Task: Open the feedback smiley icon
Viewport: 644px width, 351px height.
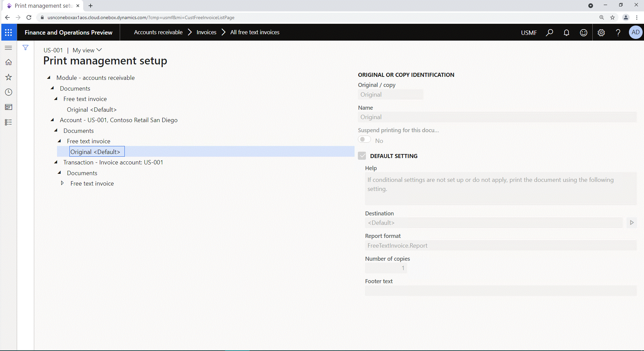Action: 584,32
